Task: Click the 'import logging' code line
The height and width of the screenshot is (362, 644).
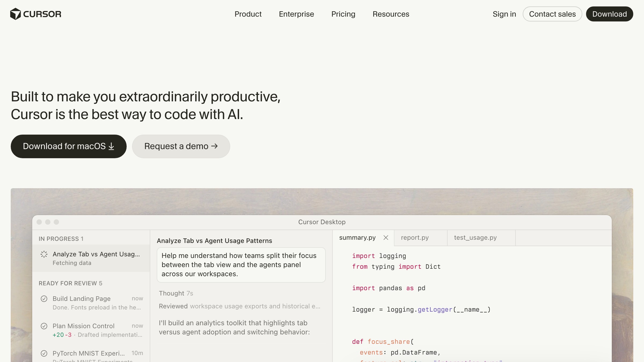Action: pyautogui.click(x=379, y=256)
